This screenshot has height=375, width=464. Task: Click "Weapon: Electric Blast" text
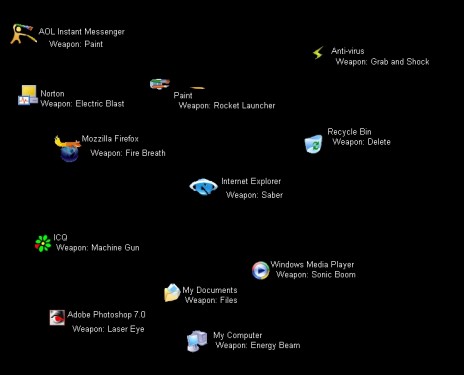pos(82,104)
